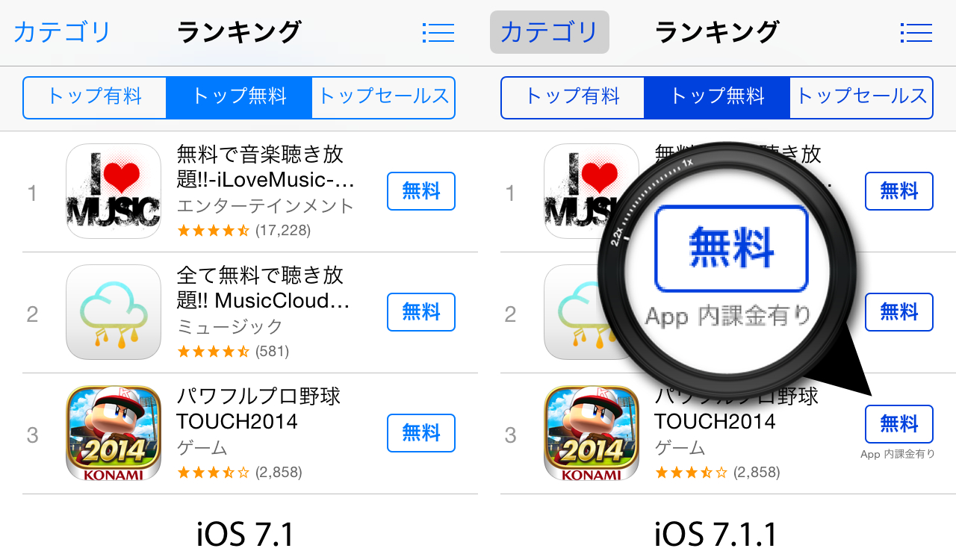Image resolution: width=956 pixels, height=560 pixels.
Task: Tap 無料 button for パワフルプロ野球 with App内課金有り
Action: [x=899, y=424]
